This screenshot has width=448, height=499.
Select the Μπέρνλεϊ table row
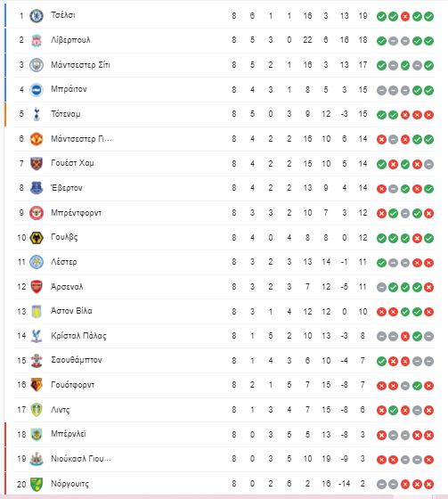pos(224,435)
